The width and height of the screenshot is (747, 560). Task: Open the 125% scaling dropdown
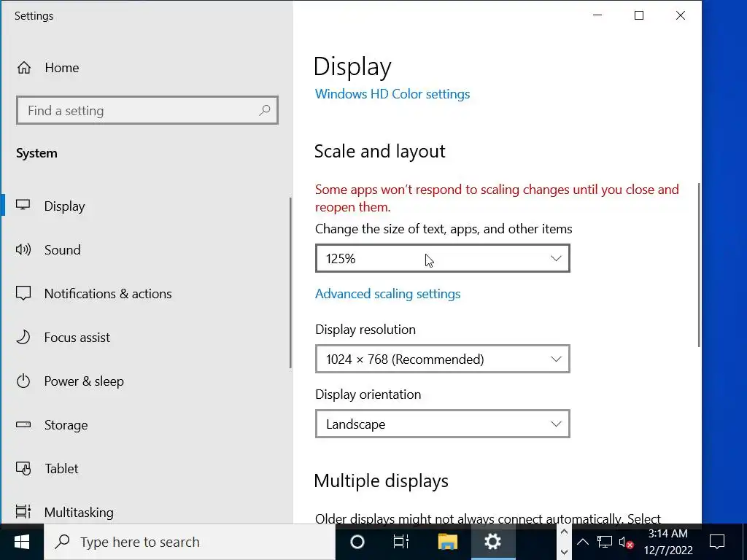coord(443,259)
